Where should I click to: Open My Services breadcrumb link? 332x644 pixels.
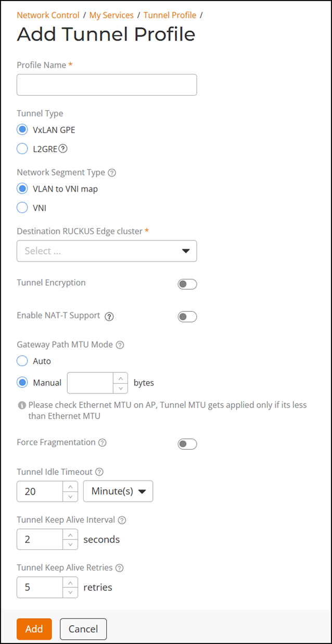point(111,15)
